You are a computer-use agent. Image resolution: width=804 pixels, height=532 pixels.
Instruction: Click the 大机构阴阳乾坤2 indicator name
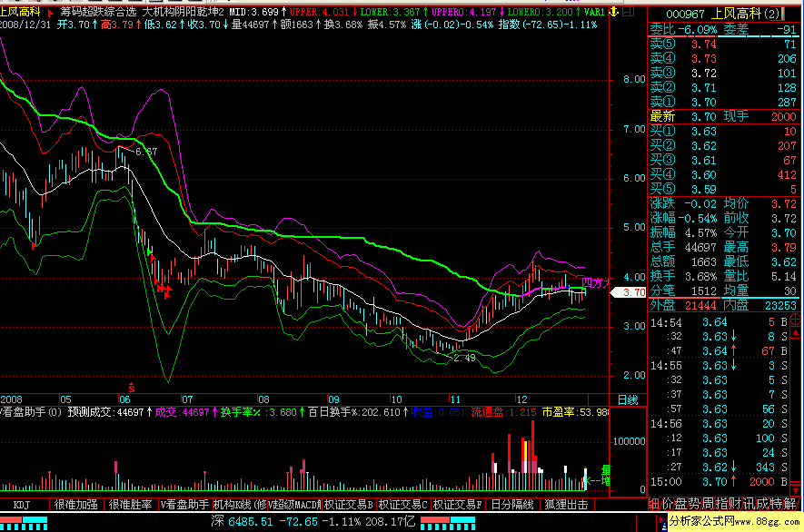[183, 11]
